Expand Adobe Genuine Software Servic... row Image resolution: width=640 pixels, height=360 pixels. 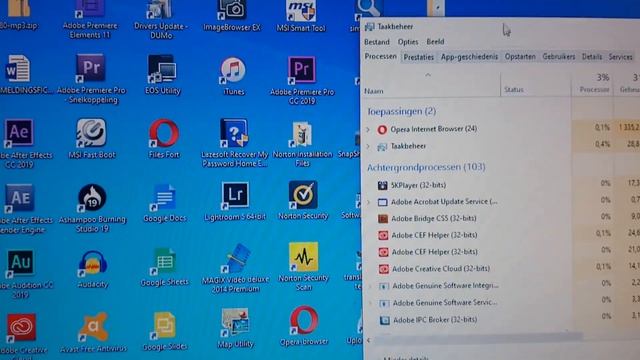[x=371, y=303]
